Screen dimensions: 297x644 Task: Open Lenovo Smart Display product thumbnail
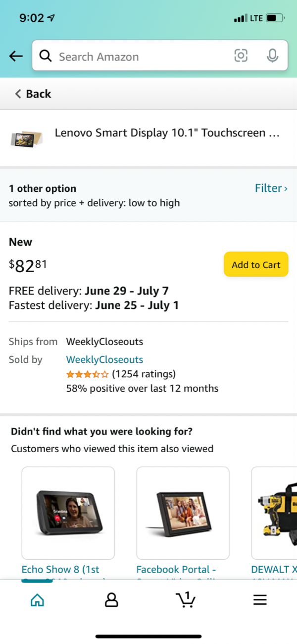point(27,138)
